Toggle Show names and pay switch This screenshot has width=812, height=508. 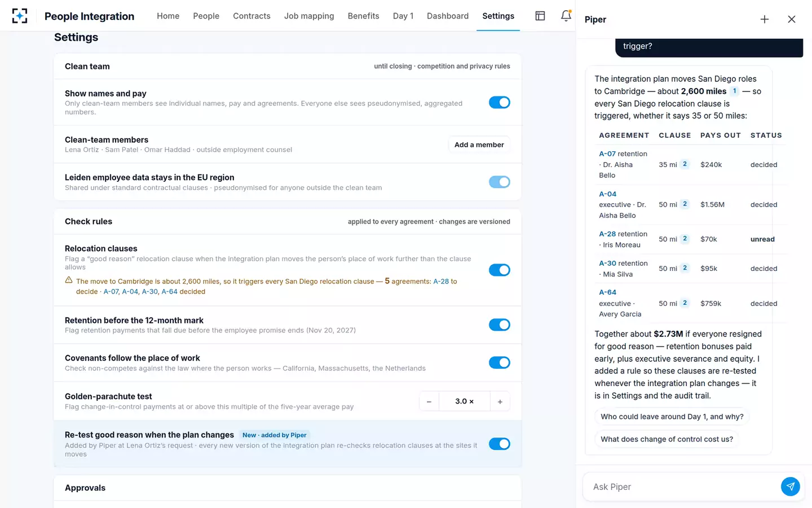click(x=500, y=102)
